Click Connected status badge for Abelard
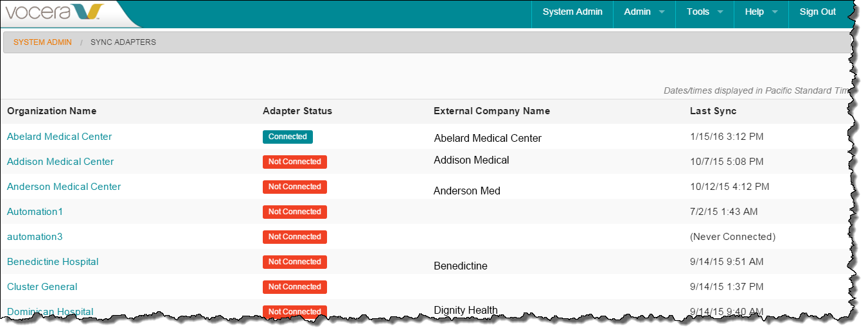 [x=288, y=137]
